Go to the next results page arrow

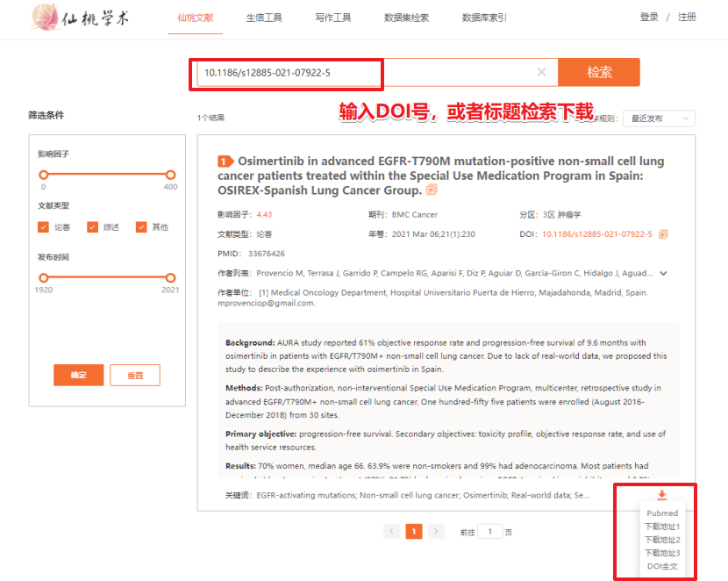pos(436,531)
